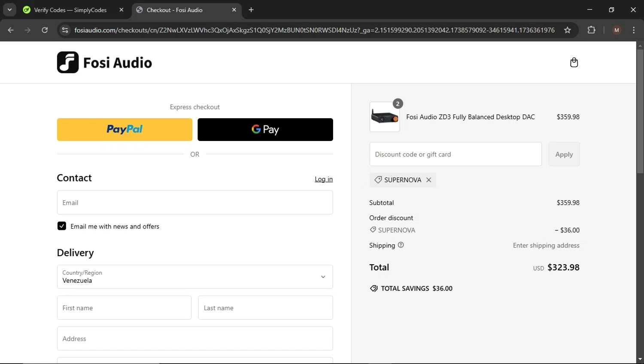Go back using the browser back arrow
This screenshot has height=364, width=644.
tap(11, 30)
